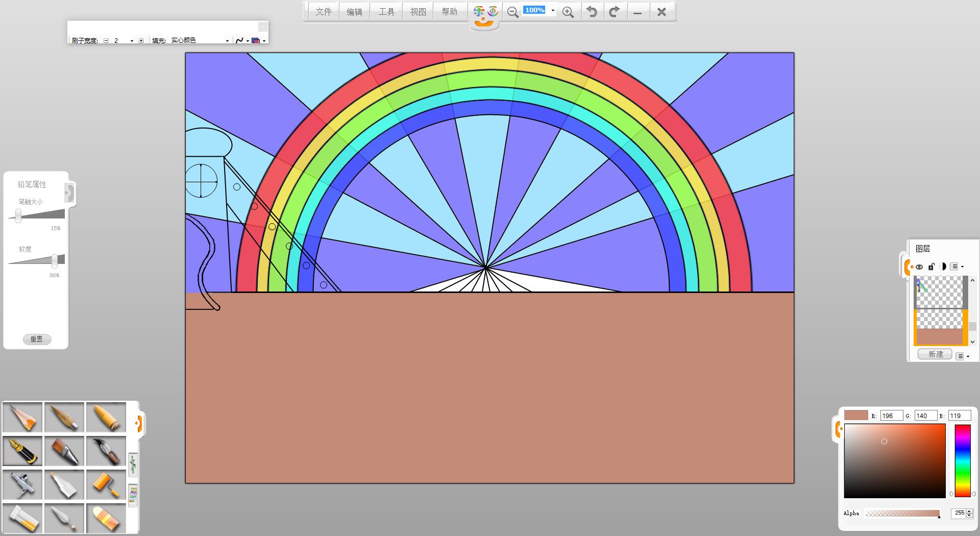The image size is (980, 536).
Task: Open the 文件 menu
Action: point(324,12)
